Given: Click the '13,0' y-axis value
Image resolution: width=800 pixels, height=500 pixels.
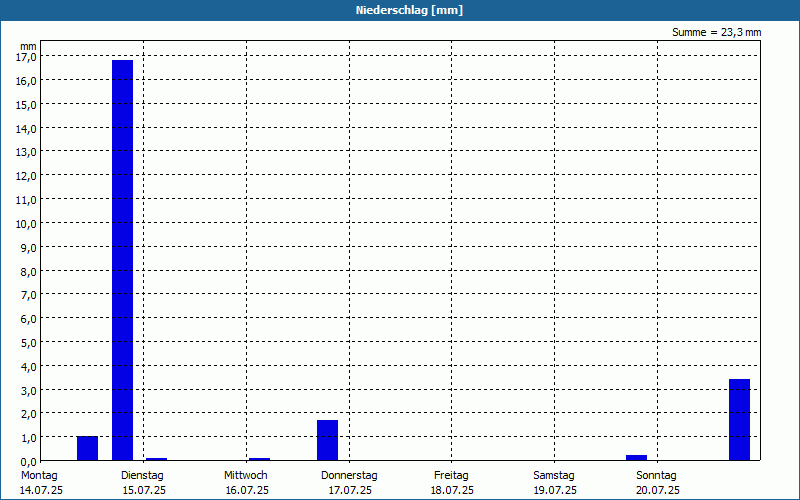Looking at the screenshot, I should [x=26, y=152].
